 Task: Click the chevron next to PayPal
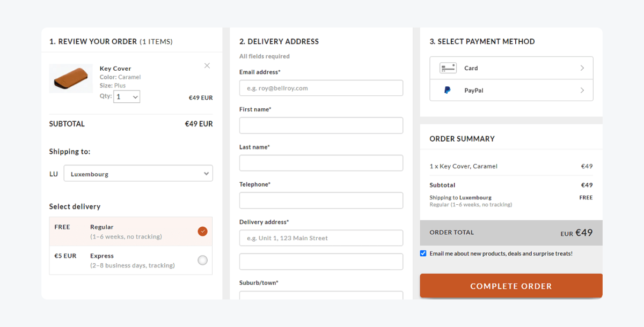point(582,90)
